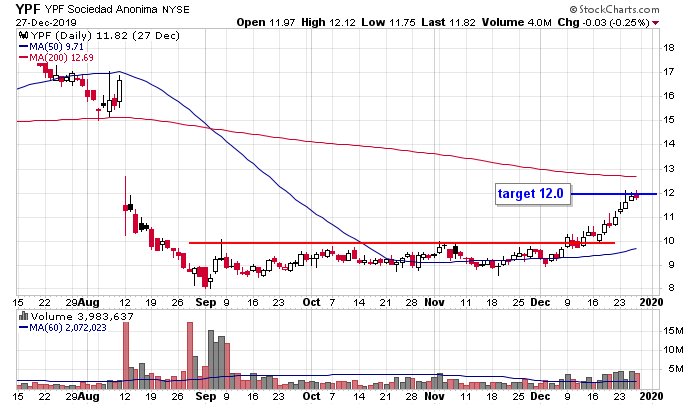This screenshot has height=405, width=700.
Task: Click the 'Nov' label on price chart axis
Action: (x=434, y=302)
